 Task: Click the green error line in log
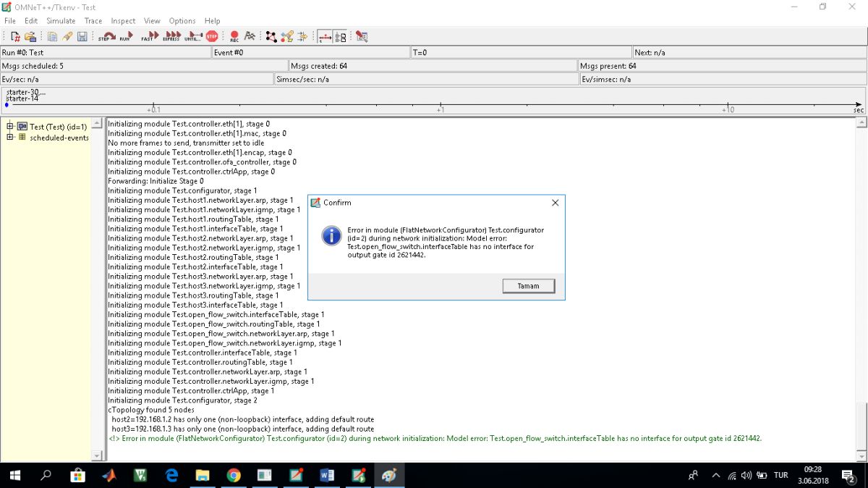435,438
